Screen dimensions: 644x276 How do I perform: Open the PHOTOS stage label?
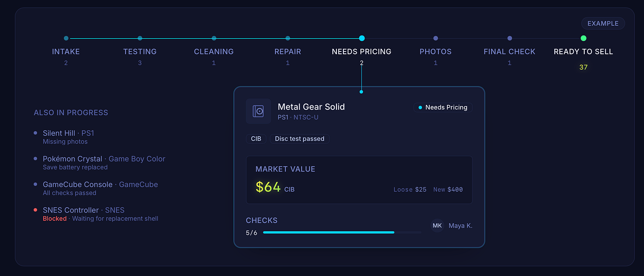tap(436, 52)
